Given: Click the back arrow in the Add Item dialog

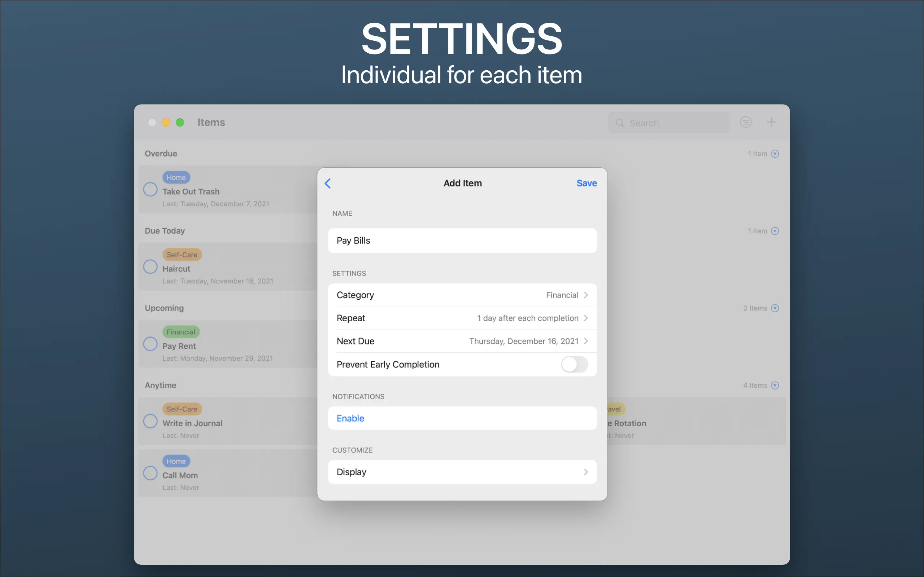Looking at the screenshot, I should [328, 183].
